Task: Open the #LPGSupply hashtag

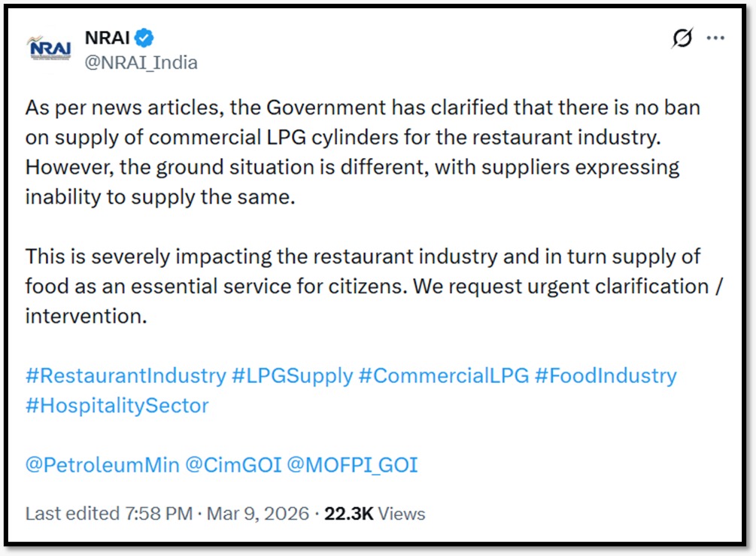Action: [293, 375]
